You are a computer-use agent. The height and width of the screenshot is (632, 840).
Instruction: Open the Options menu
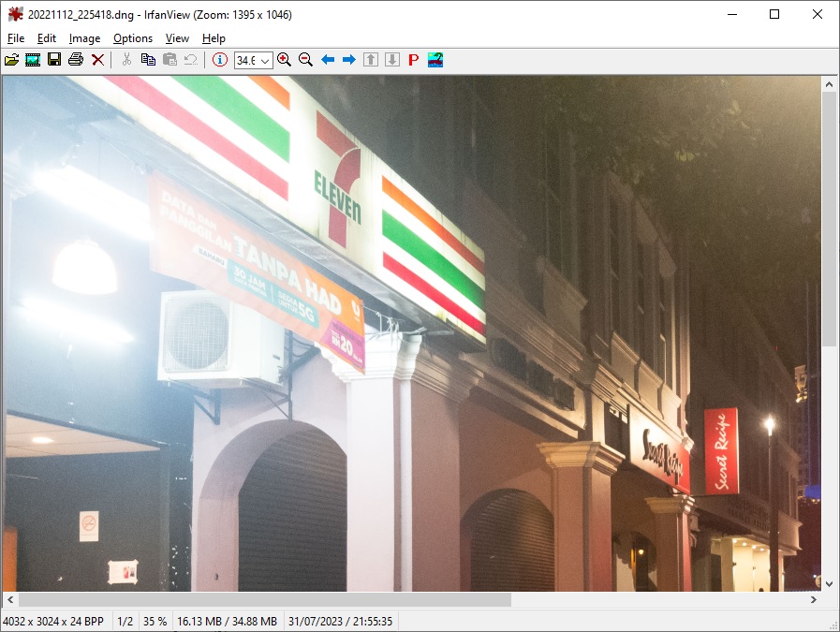[x=133, y=38]
